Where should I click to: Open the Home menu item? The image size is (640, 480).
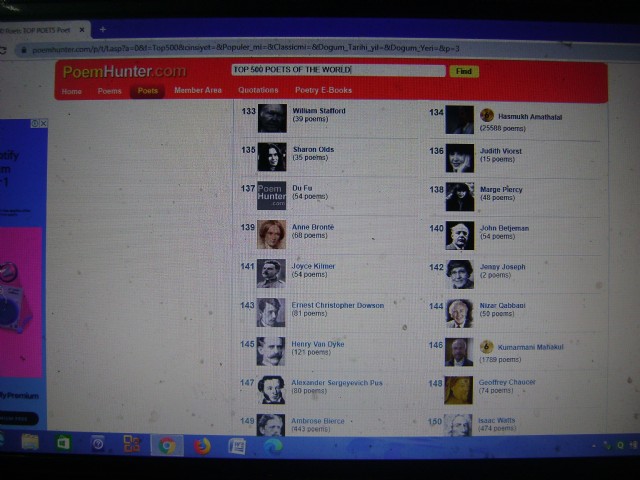point(72,91)
